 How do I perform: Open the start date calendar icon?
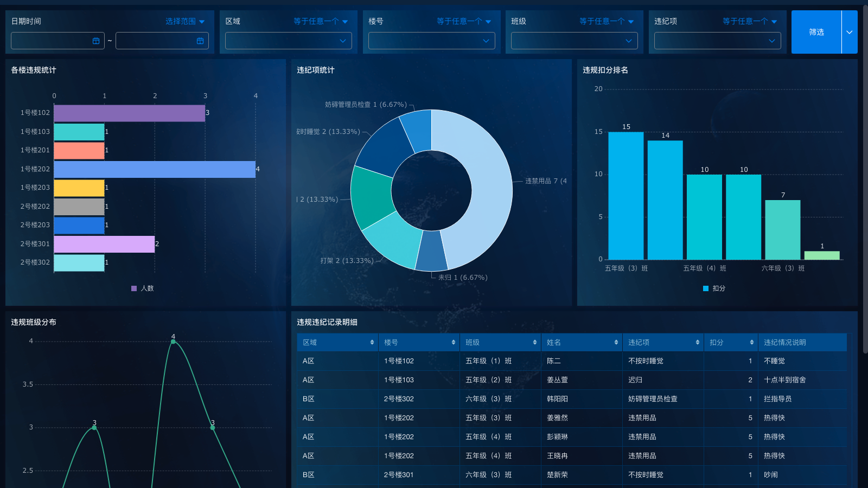(x=96, y=41)
